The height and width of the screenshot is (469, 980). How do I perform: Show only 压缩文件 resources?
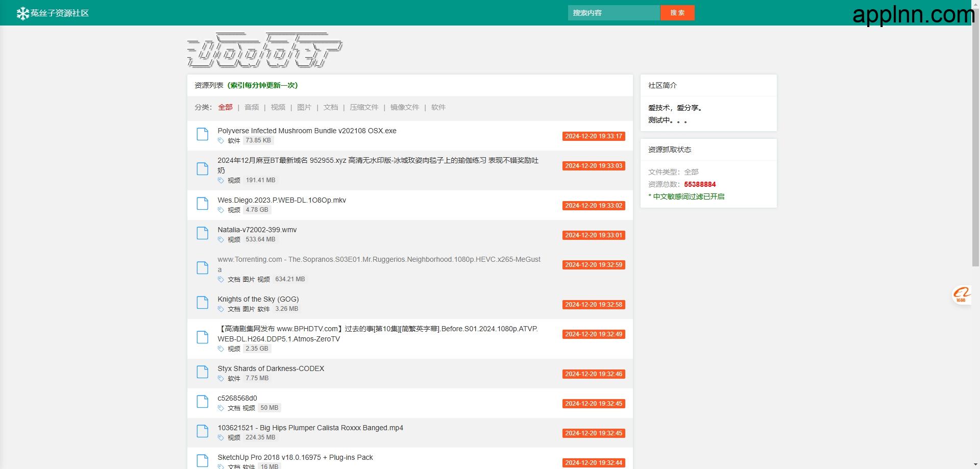(364, 107)
